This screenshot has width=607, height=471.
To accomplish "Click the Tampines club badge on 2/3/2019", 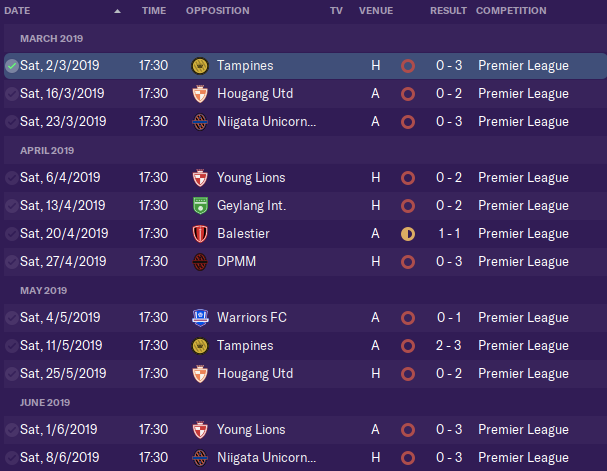I will coord(200,66).
